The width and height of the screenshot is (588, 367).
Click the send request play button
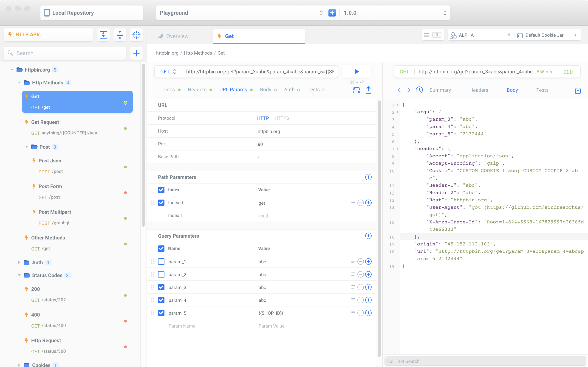356,72
